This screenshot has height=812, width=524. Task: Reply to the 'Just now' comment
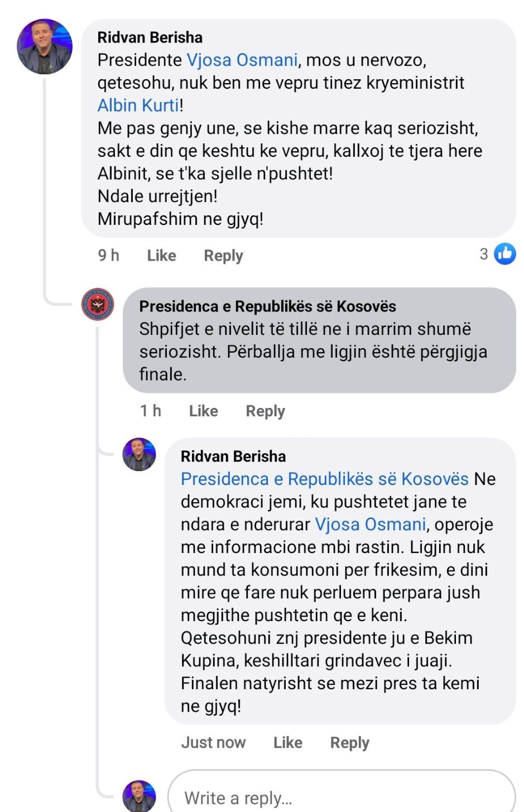tap(349, 743)
